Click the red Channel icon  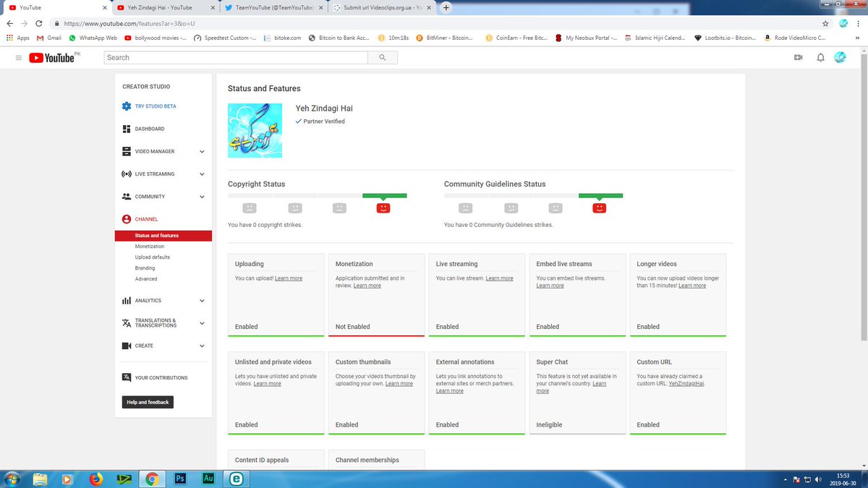click(127, 219)
